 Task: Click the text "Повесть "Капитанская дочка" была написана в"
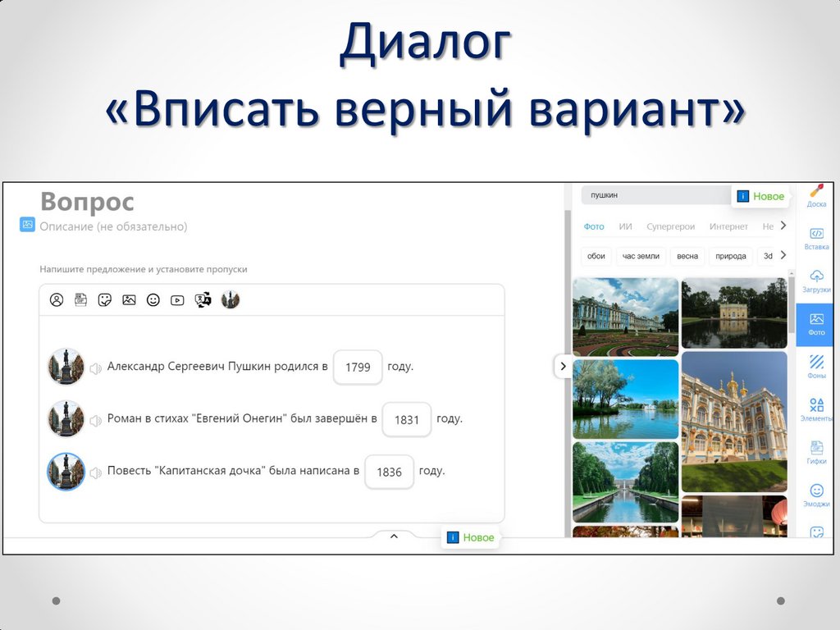coord(233,470)
